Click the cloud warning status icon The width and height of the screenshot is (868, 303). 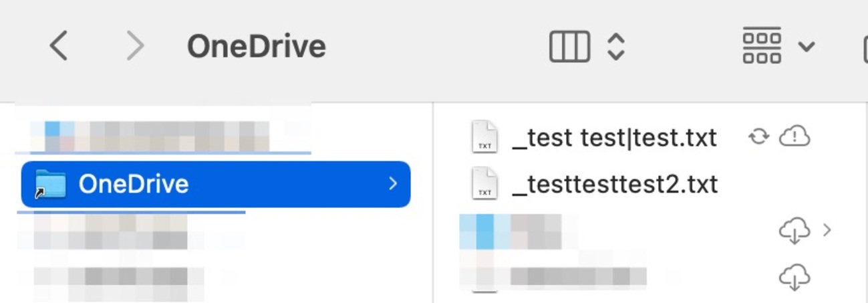point(794,137)
